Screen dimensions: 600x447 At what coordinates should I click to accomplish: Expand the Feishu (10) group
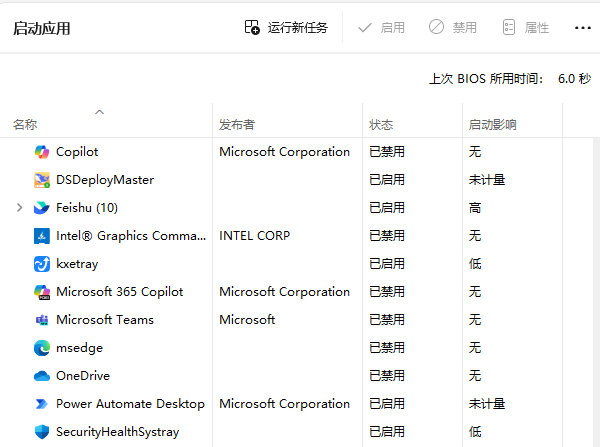click(x=19, y=208)
